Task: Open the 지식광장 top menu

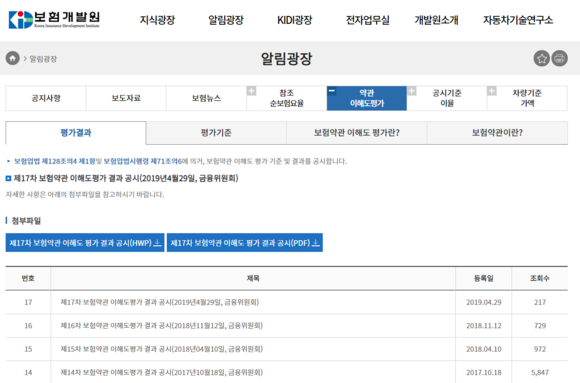Action: coord(157,20)
